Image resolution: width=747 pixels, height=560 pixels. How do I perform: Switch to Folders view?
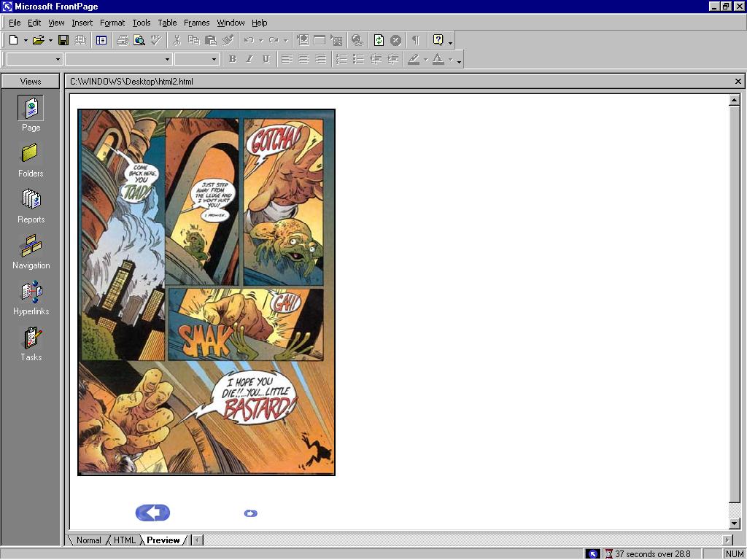31,160
